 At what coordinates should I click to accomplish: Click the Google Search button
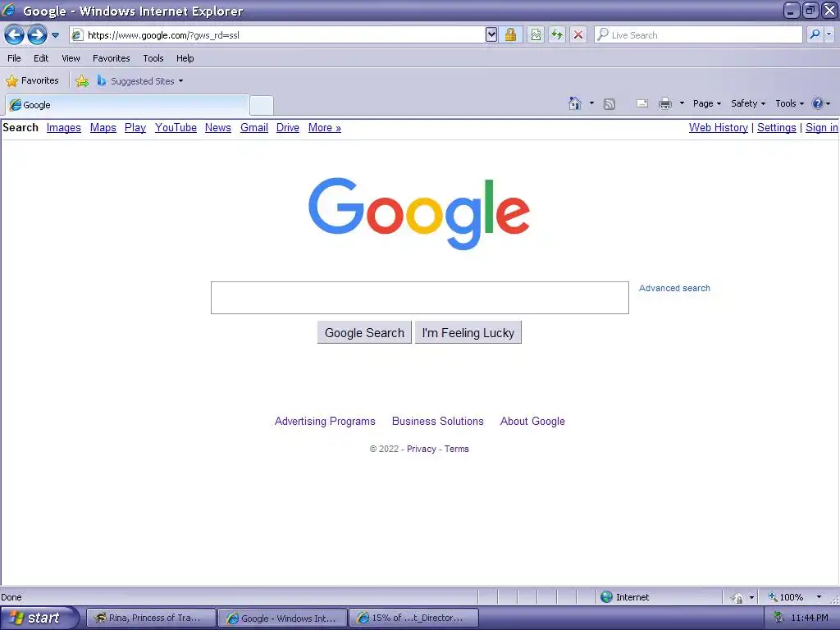pos(364,333)
